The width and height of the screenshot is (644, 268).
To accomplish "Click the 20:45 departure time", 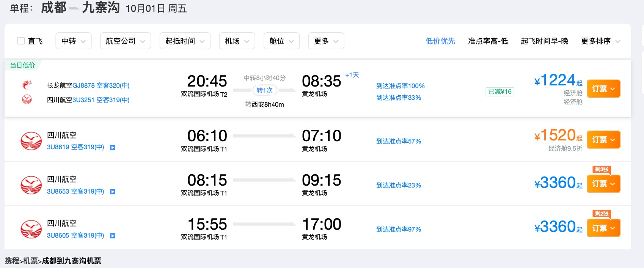I will tap(207, 81).
